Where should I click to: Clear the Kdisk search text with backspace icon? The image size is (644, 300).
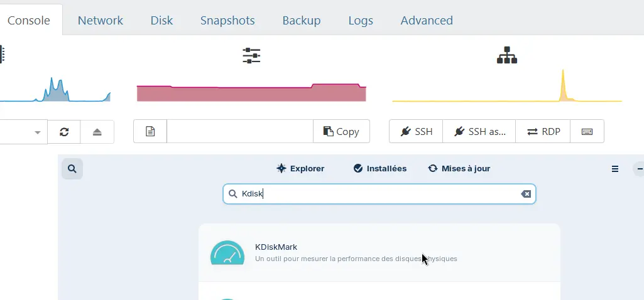526,194
